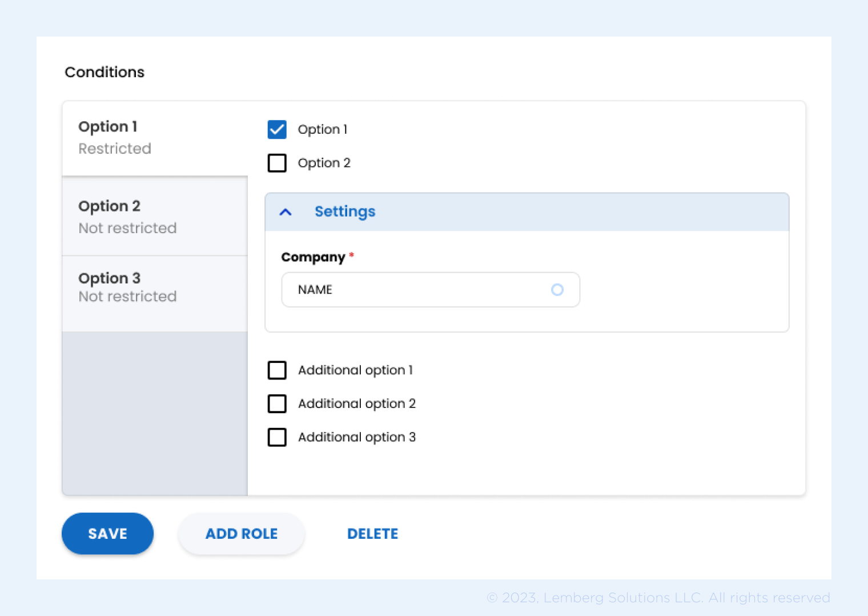Enable the Option 2 checkbox
This screenshot has width=868, height=616.
(x=277, y=163)
